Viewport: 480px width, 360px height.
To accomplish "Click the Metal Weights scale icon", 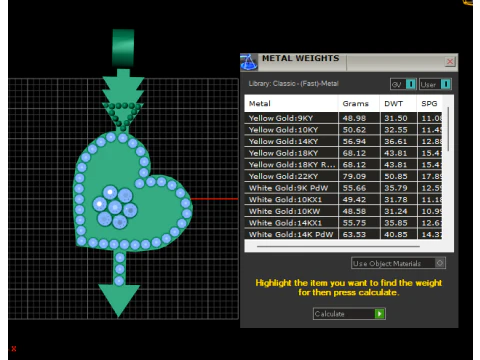I will tap(249, 62).
